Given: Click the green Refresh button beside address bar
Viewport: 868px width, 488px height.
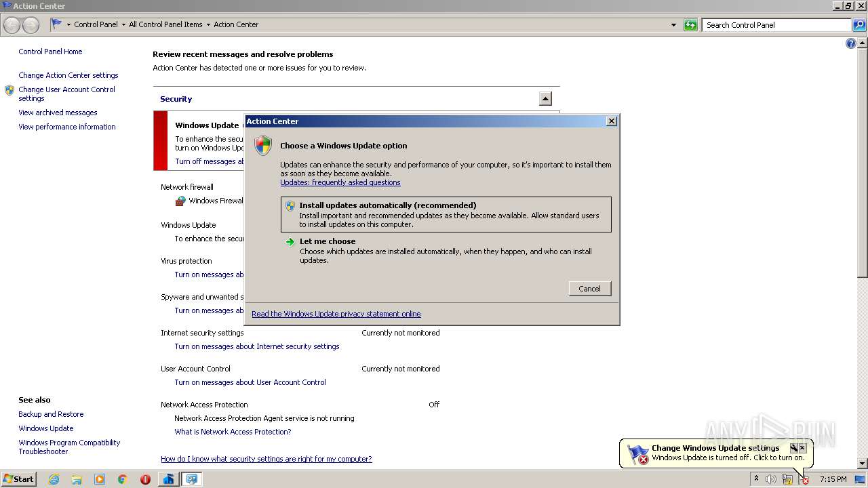Looking at the screenshot, I should click(690, 25).
